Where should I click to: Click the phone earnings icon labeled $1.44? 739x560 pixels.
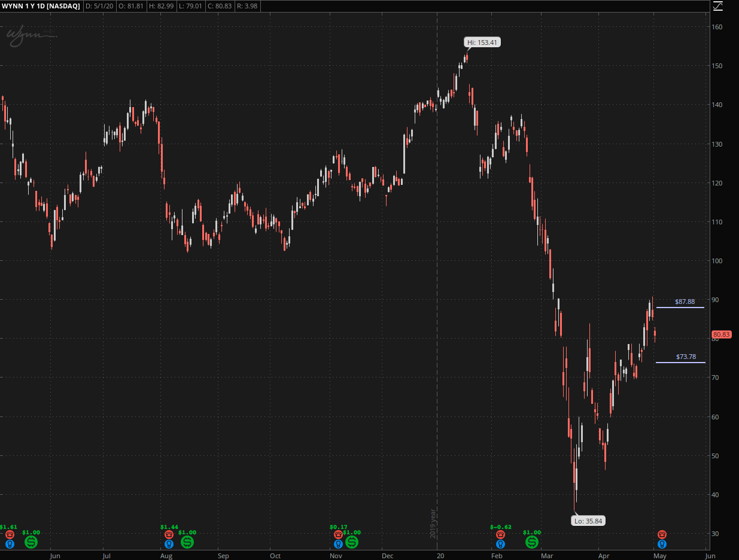[169, 534]
